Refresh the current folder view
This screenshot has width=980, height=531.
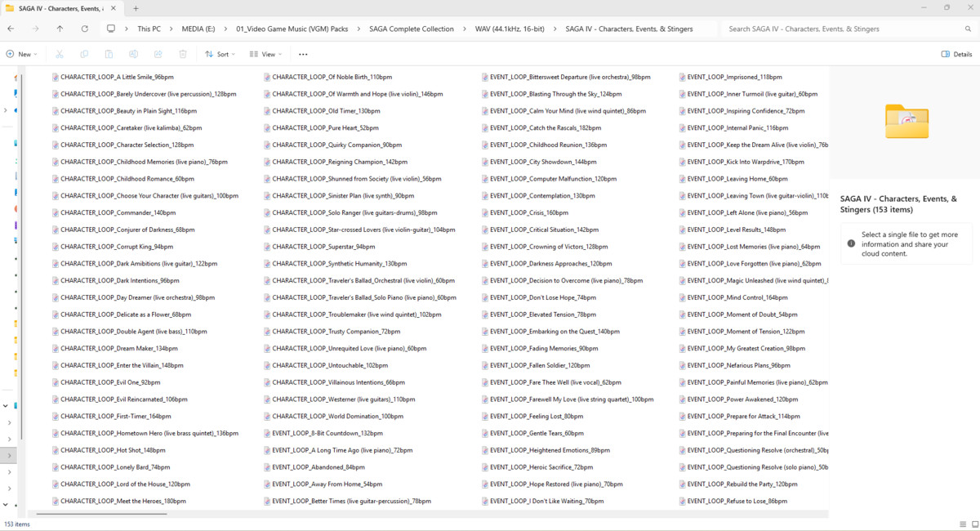(84, 29)
